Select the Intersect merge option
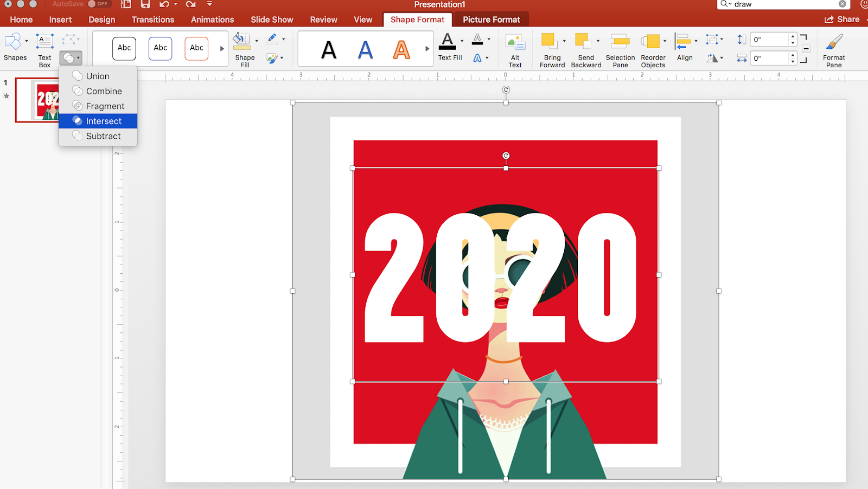Image resolution: width=868 pixels, height=489 pixels. click(x=103, y=121)
